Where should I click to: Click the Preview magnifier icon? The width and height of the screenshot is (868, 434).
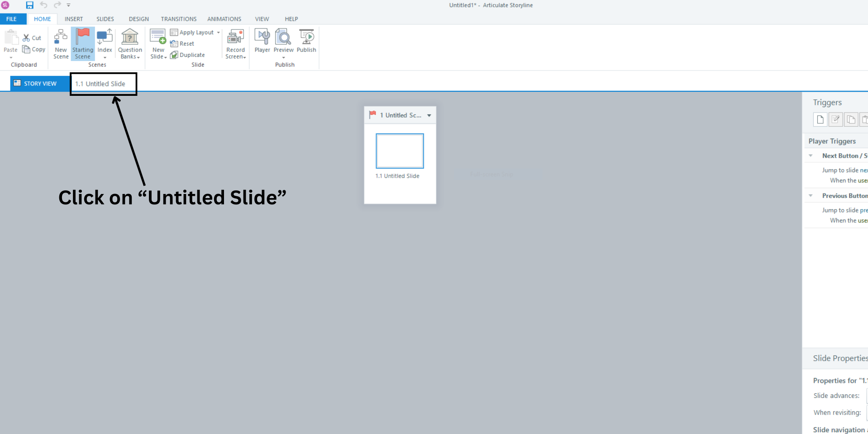click(x=283, y=37)
